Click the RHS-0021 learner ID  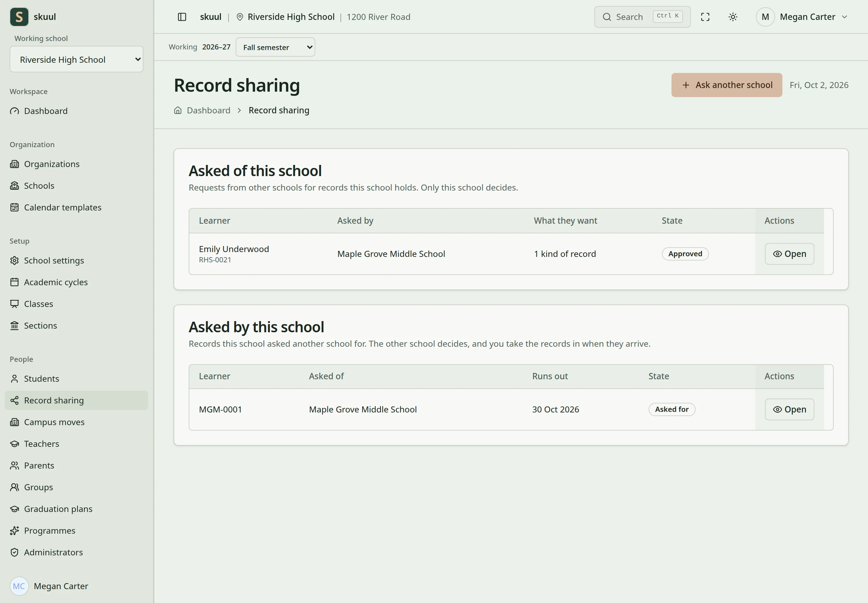coord(215,260)
